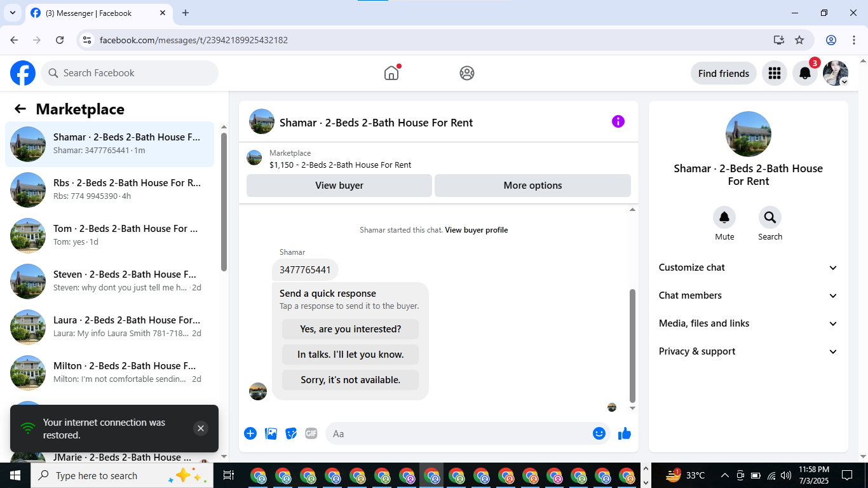
Task: Click the conversation list scrollbar thumb
Action: point(224,201)
